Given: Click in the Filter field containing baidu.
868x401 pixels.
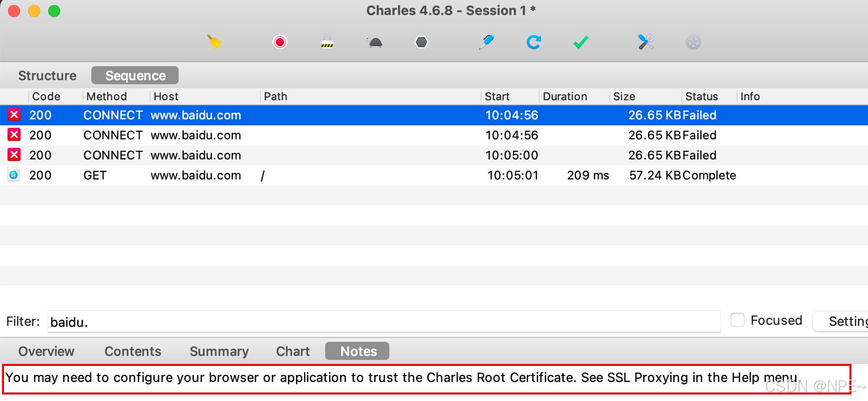Looking at the screenshot, I should (384, 321).
